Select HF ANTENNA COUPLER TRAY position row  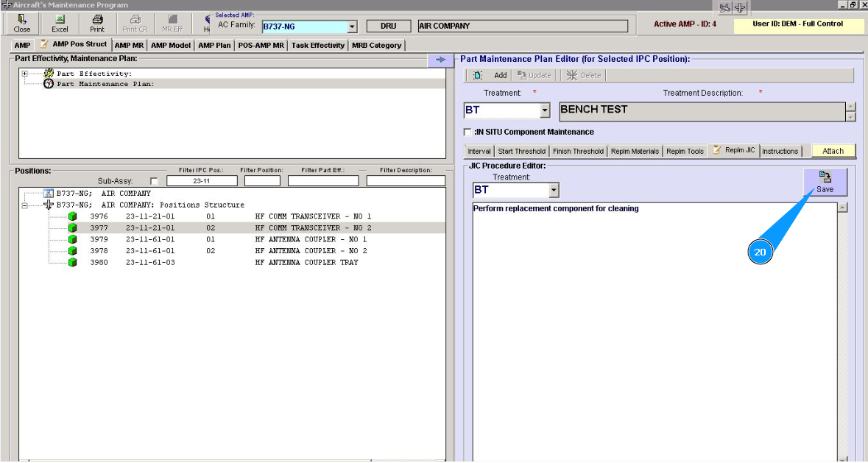[x=306, y=263]
